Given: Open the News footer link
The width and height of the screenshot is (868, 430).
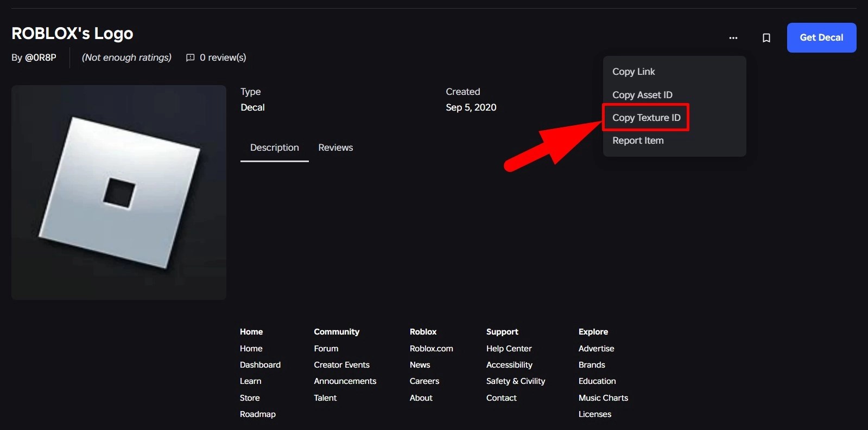Looking at the screenshot, I should point(420,365).
